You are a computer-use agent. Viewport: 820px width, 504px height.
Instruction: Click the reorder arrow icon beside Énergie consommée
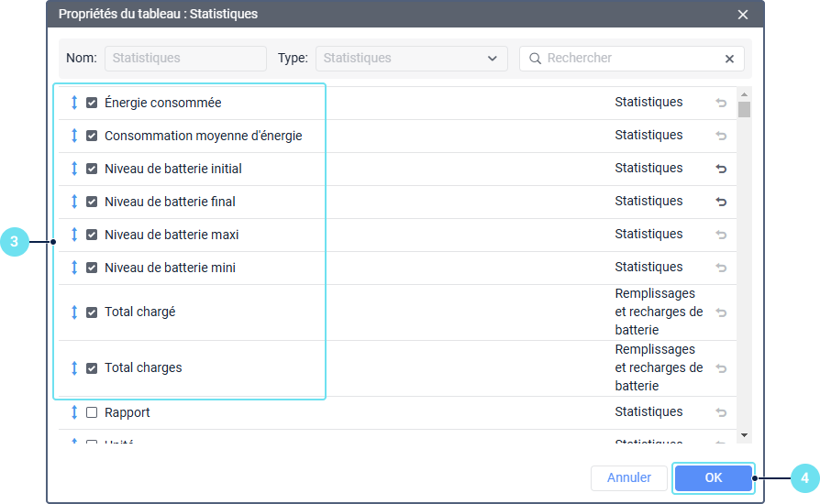click(74, 103)
